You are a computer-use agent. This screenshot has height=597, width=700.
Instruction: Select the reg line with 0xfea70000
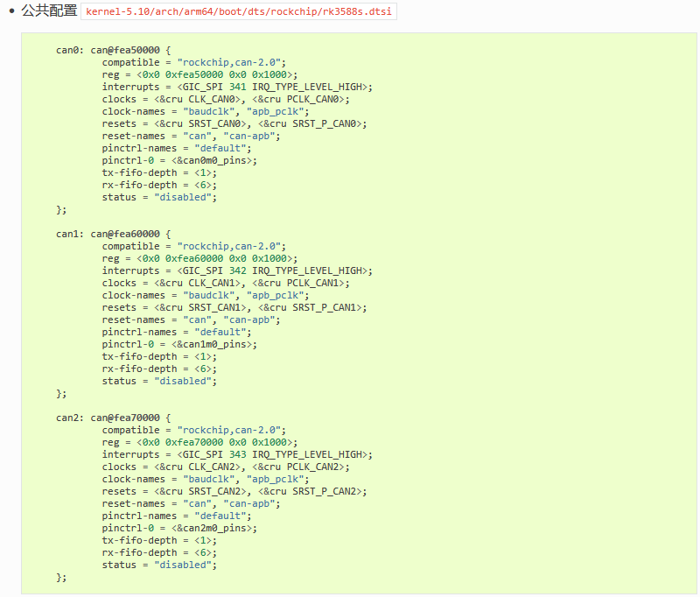(x=199, y=443)
